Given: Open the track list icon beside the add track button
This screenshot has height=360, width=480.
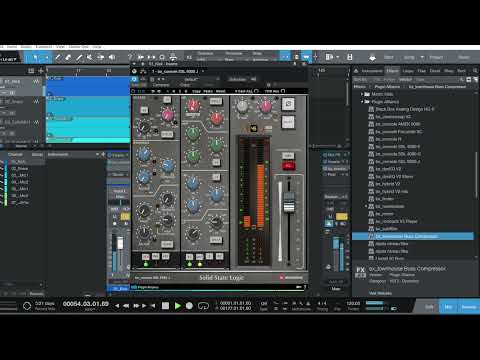Looking at the screenshot, I should pos(31,70).
